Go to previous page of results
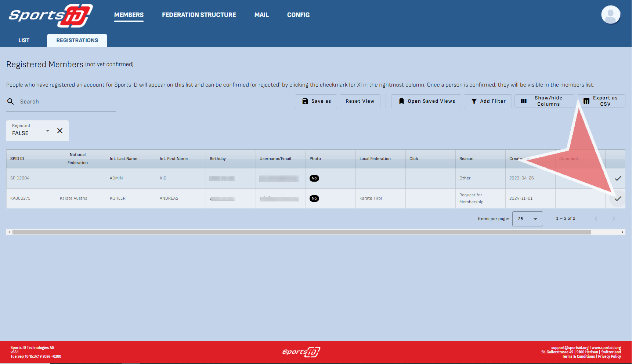The height and width of the screenshot is (364, 632). pyautogui.click(x=596, y=219)
